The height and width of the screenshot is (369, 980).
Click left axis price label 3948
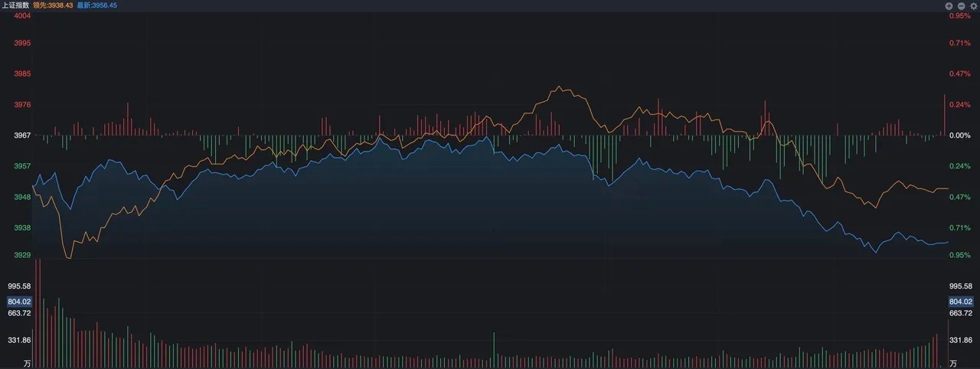[22, 197]
